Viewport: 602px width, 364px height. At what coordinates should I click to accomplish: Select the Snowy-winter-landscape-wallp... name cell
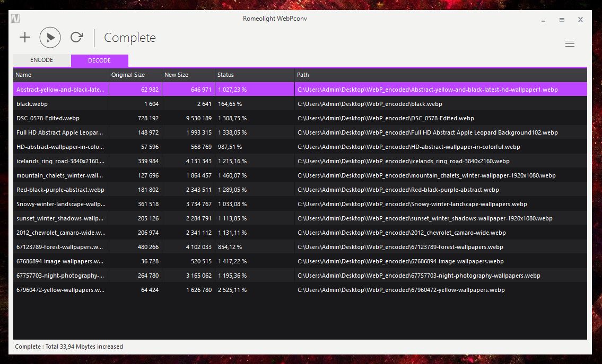pyautogui.click(x=61, y=204)
